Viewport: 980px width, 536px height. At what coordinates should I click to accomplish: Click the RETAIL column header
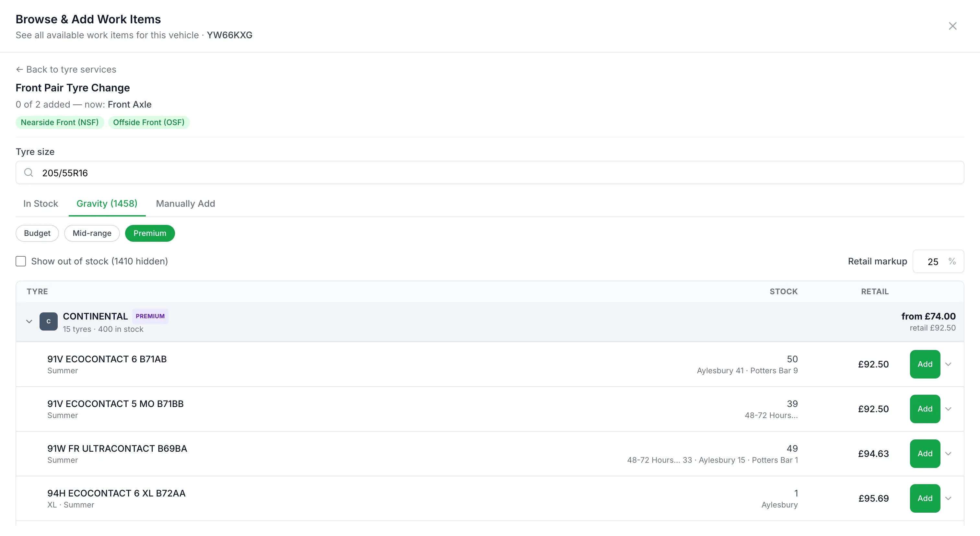[875, 291]
